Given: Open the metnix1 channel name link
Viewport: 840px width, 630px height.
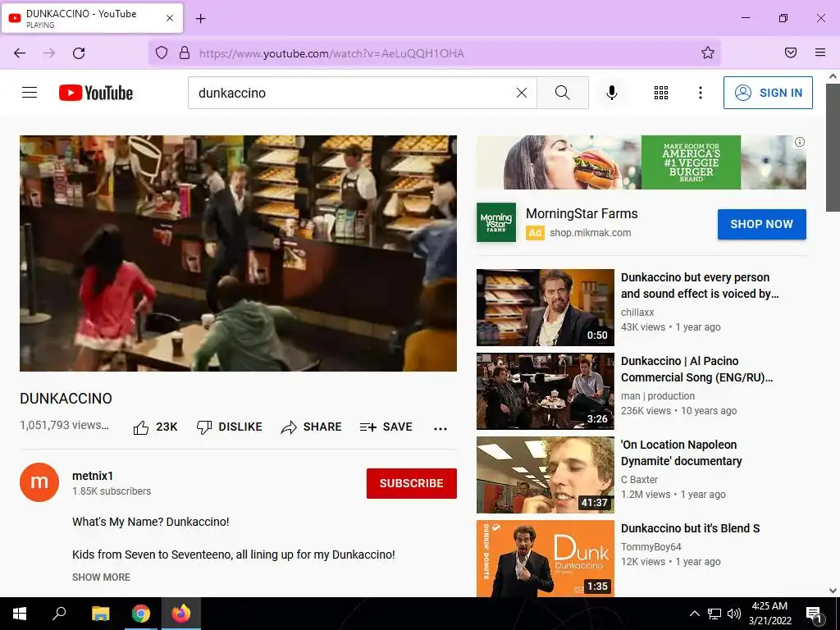Looking at the screenshot, I should tap(93, 476).
